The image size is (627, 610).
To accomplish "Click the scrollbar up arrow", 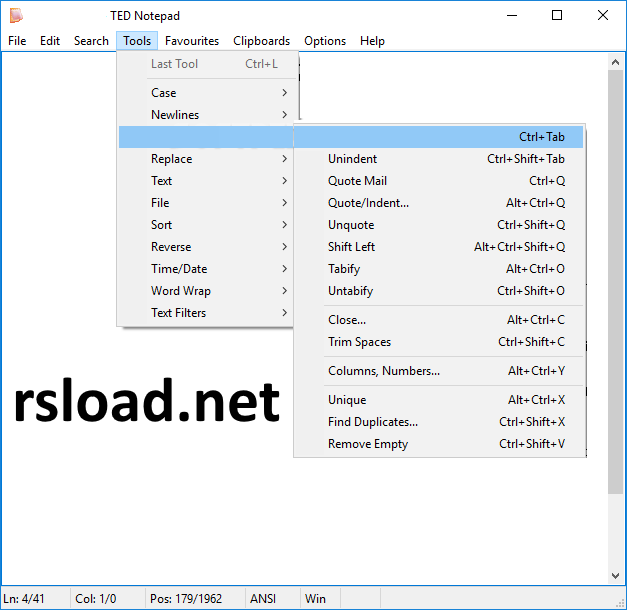I will (x=615, y=62).
